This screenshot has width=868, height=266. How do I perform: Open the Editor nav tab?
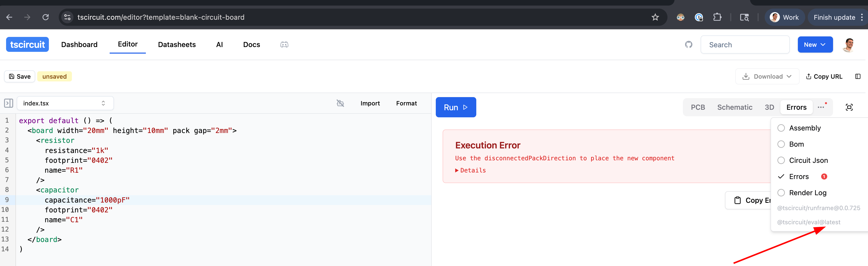pyautogui.click(x=128, y=44)
